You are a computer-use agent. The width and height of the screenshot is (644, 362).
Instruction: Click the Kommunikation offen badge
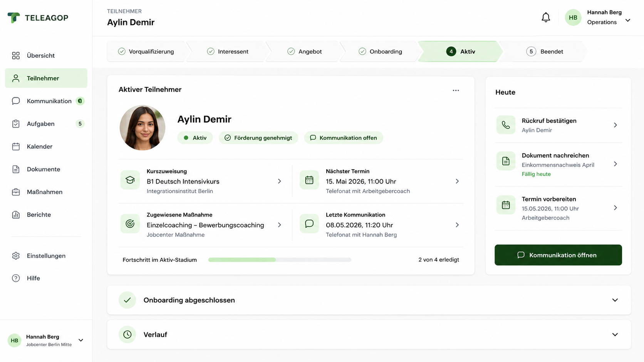pyautogui.click(x=344, y=138)
